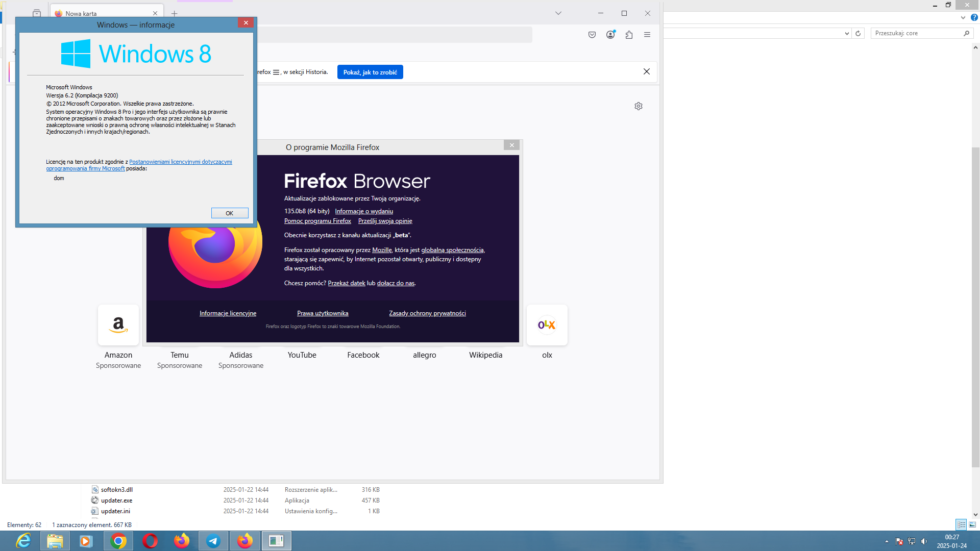Select the Nowa karta tab
The image size is (980, 551).
click(106, 13)
